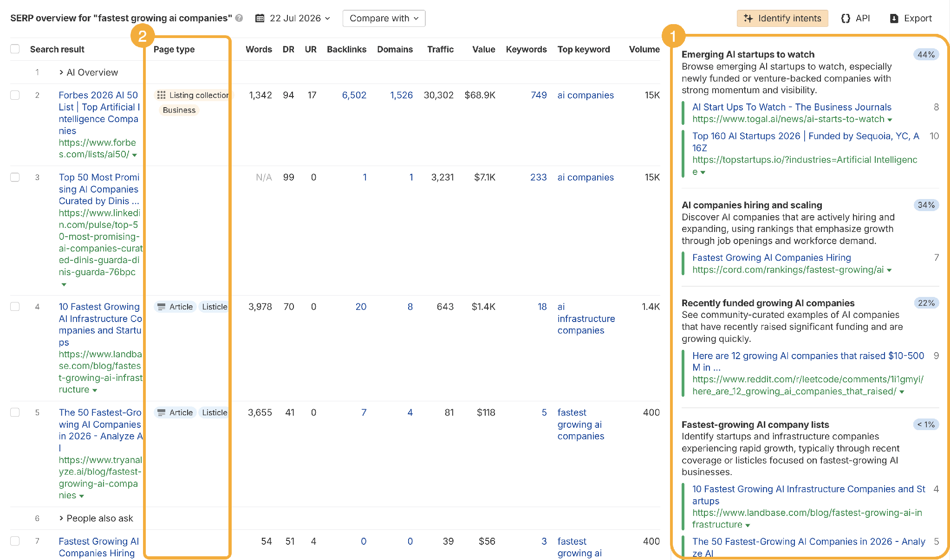
Task: Click the Business page type tag
Action: pos(179,110)
